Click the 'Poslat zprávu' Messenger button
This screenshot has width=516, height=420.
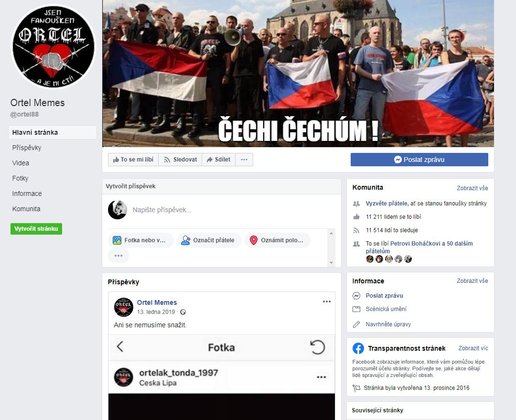(419, 160)
